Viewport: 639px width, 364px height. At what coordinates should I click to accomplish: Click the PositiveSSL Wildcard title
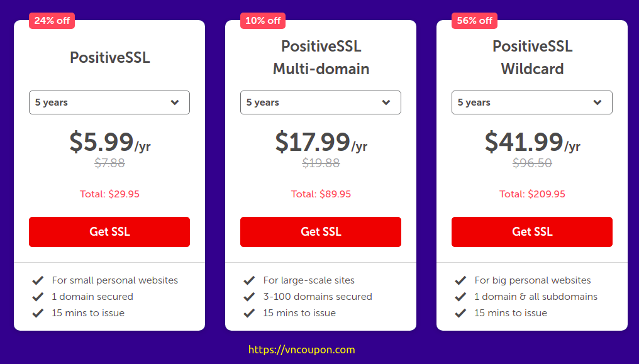[532, 57]
